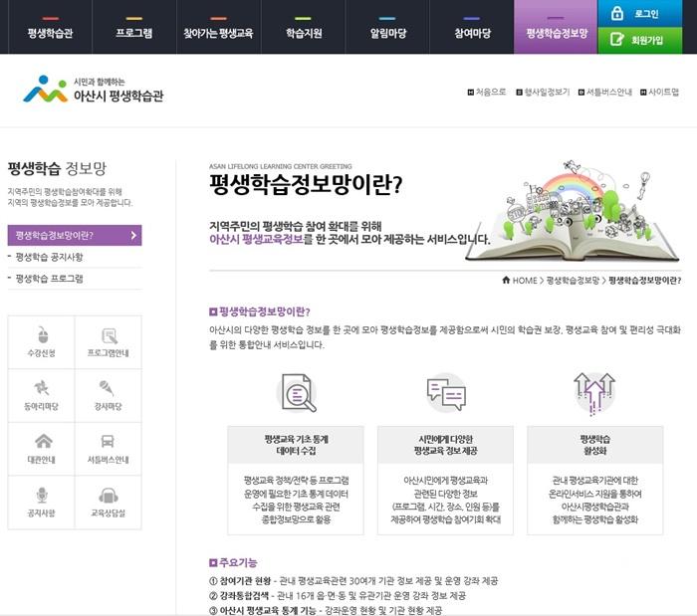Click the purple 평생학습정보망이란? section heading
The width and height of the screenshot is (697, 616).
(260, 311)
